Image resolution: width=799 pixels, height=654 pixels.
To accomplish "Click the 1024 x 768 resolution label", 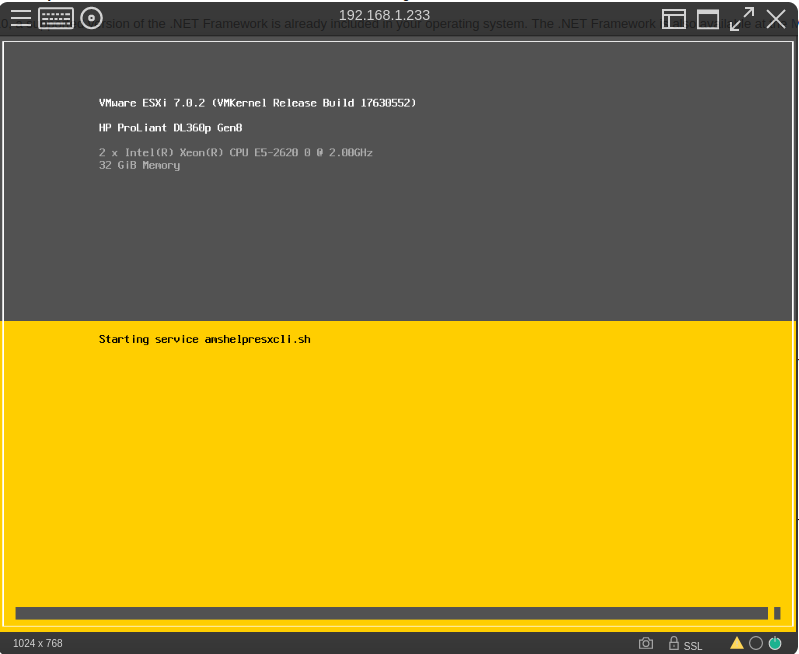I will 38,643.
